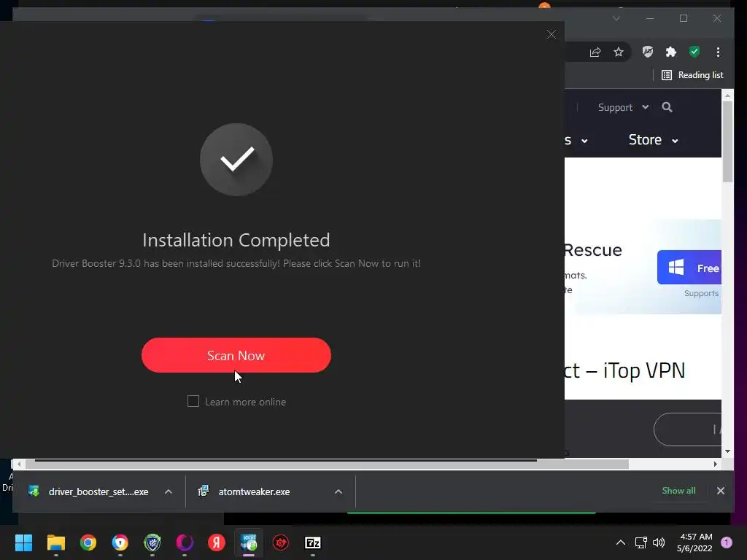
Task: Click the vertical scrollbar up arrow
Action: (727, 96)
